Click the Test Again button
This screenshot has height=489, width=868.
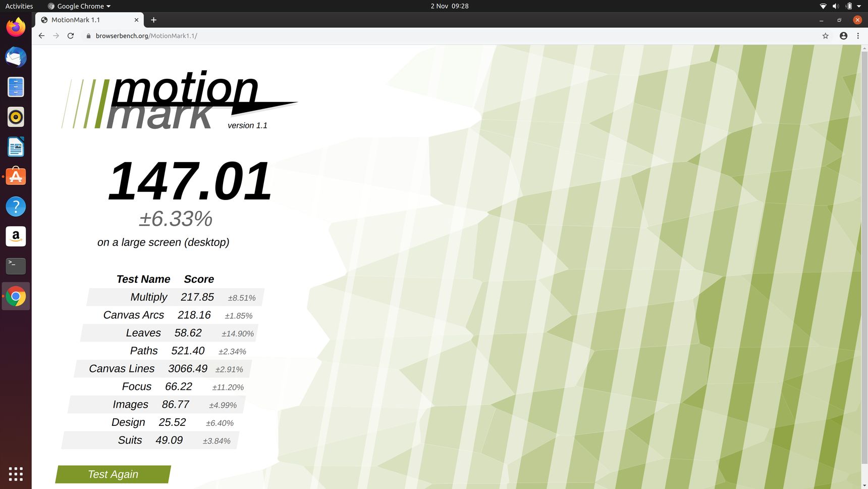click(113, 474)
